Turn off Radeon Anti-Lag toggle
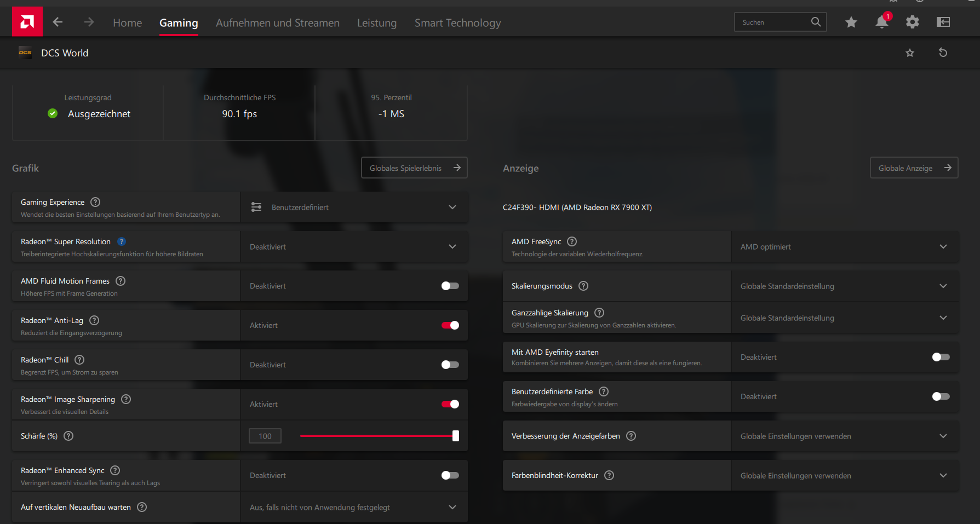The height and width of the screenshot is (524, 980). (450, 325)
